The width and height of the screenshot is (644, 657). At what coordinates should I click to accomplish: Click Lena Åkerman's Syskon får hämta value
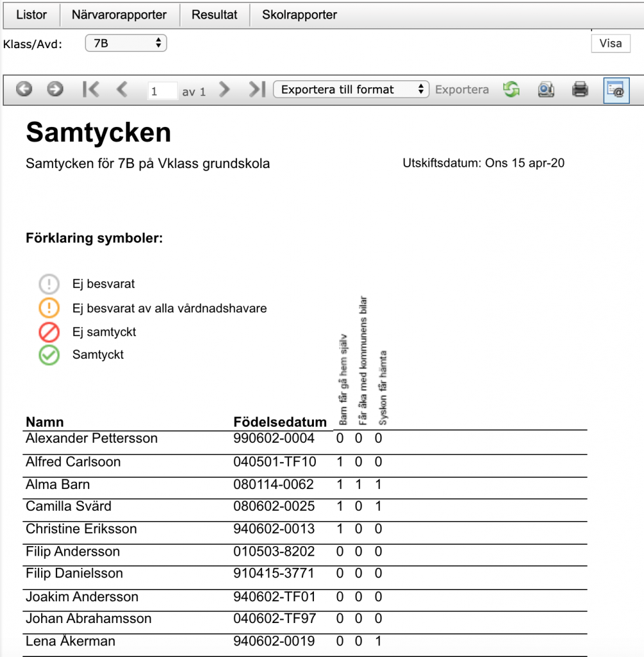(378, 641)
